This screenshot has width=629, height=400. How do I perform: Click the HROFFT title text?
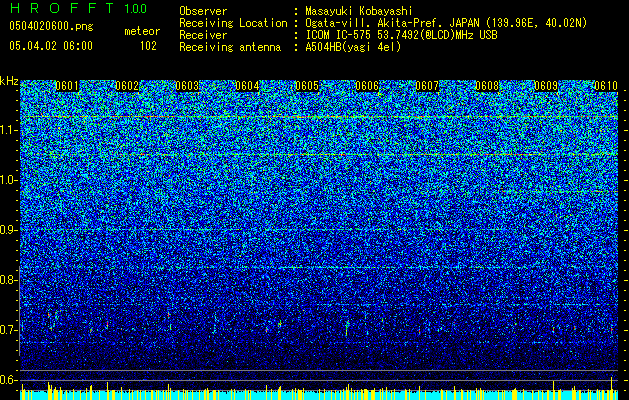coord(62,8)
